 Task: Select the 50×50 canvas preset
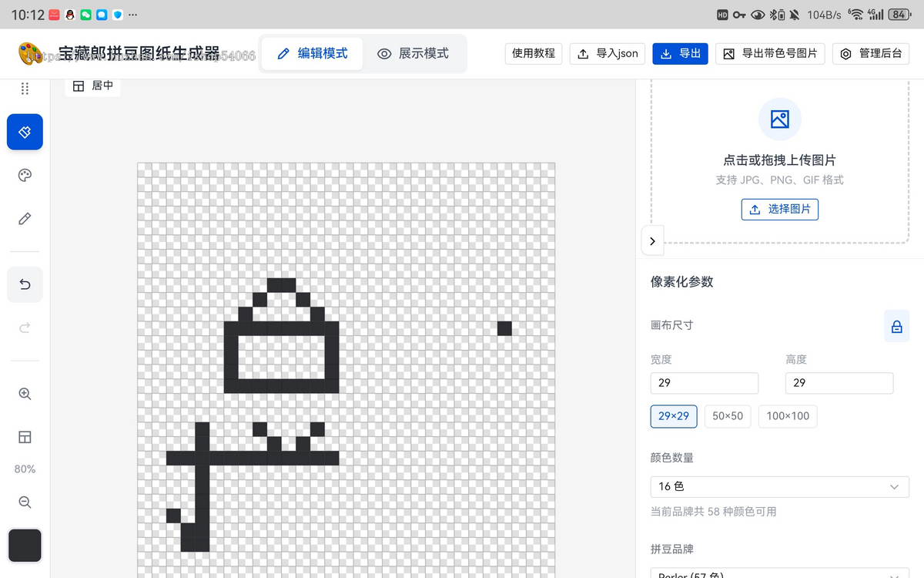[x=728, y=416]
